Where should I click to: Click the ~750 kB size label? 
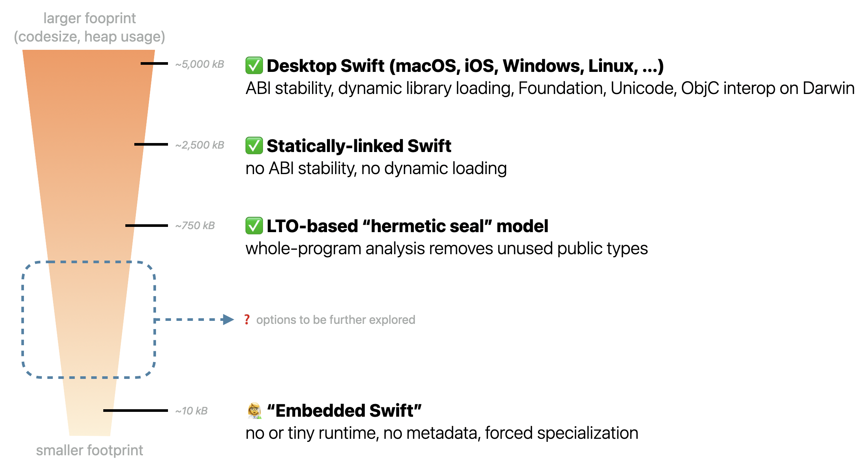click(x=195, y=225)
